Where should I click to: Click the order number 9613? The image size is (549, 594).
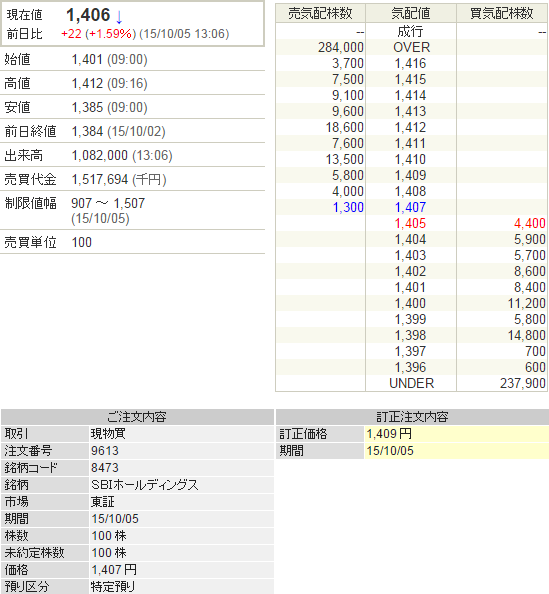[105, 450]
